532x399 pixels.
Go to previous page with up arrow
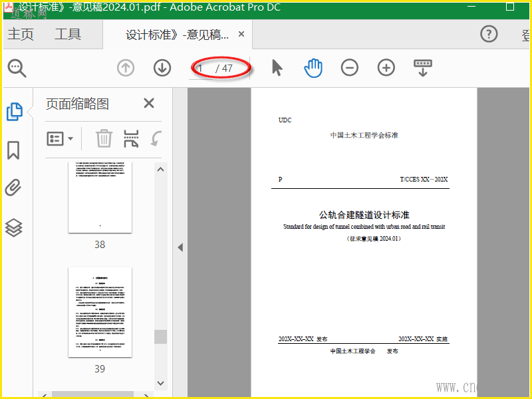126,68
